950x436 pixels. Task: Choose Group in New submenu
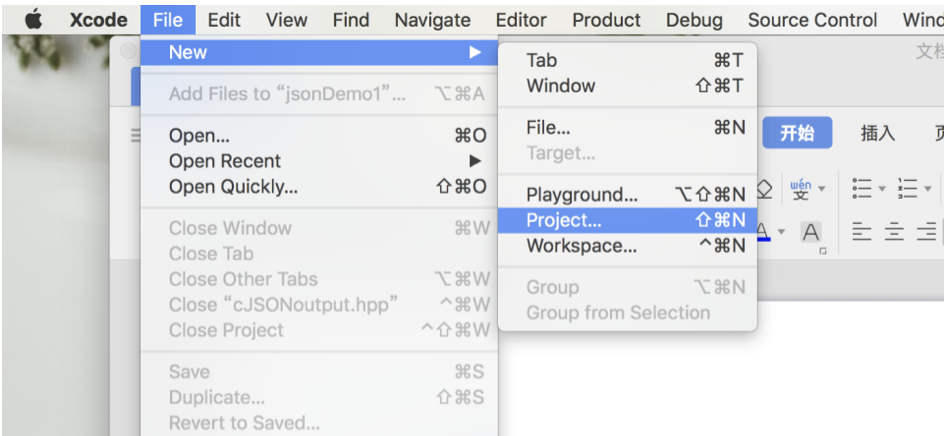pyautogui.click(x=628, y=288)
